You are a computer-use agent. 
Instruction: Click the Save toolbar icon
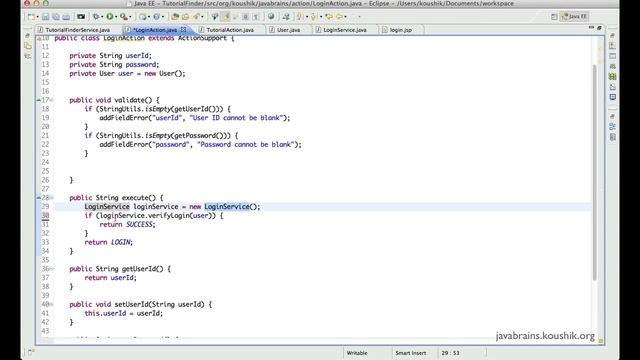(45, 17)
